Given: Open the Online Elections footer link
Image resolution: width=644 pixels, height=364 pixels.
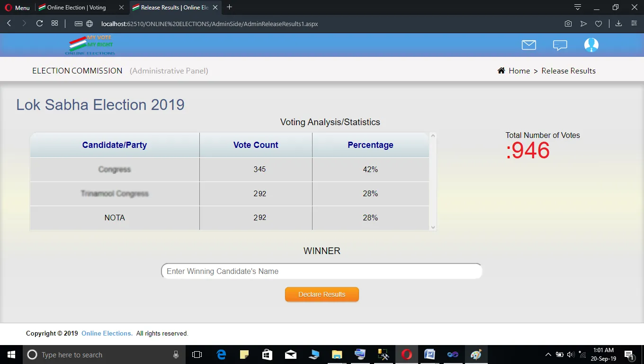Looking at the screenshot, I should 107,333.
